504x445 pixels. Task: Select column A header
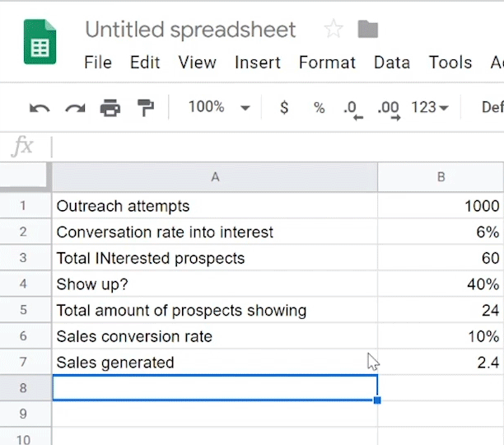215,177
